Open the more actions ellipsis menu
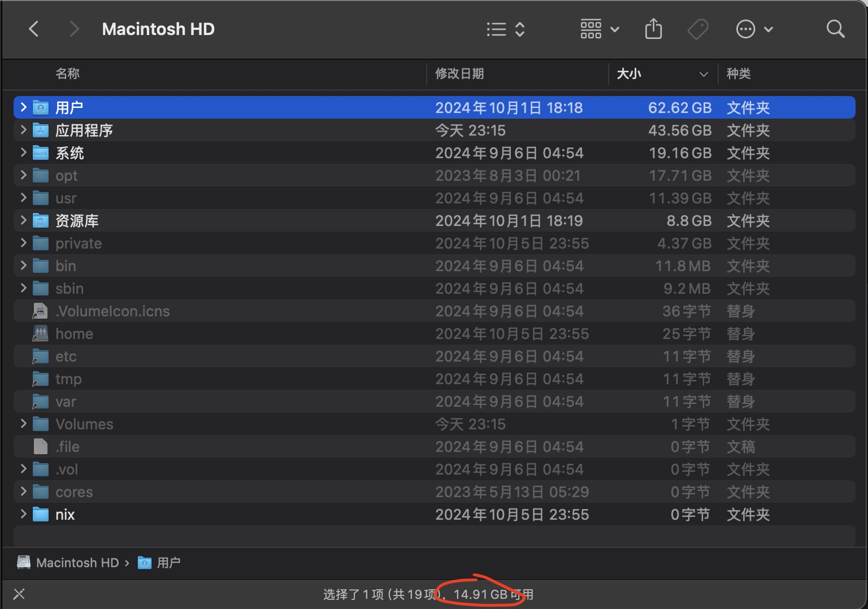This screenshot has height=609, width=868. (754, 29)
